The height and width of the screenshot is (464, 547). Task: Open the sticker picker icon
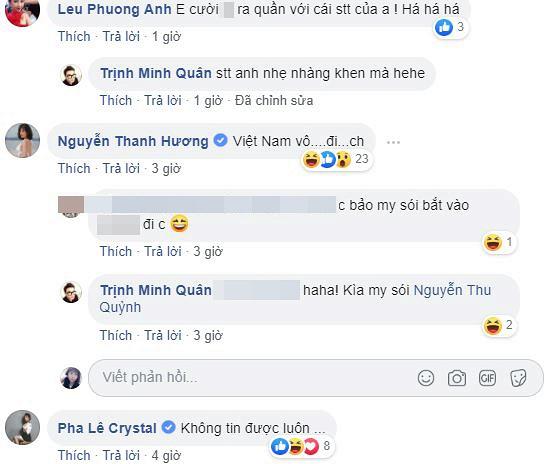[x=518, y=378]
